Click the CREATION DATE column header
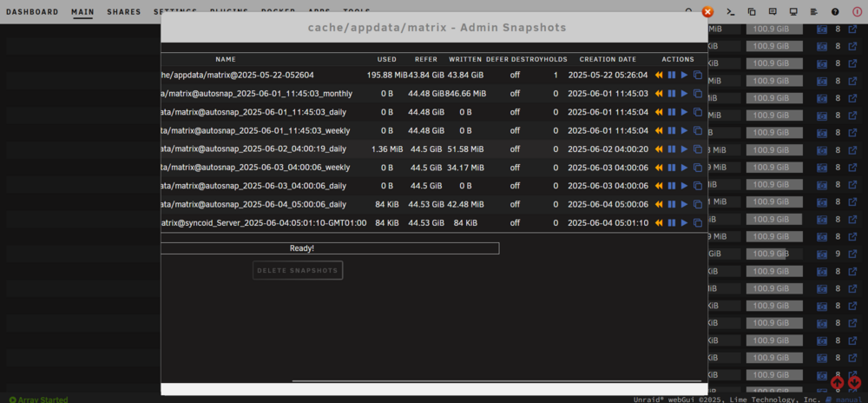This screenshot has height=403, width=868. click(608, 59)
